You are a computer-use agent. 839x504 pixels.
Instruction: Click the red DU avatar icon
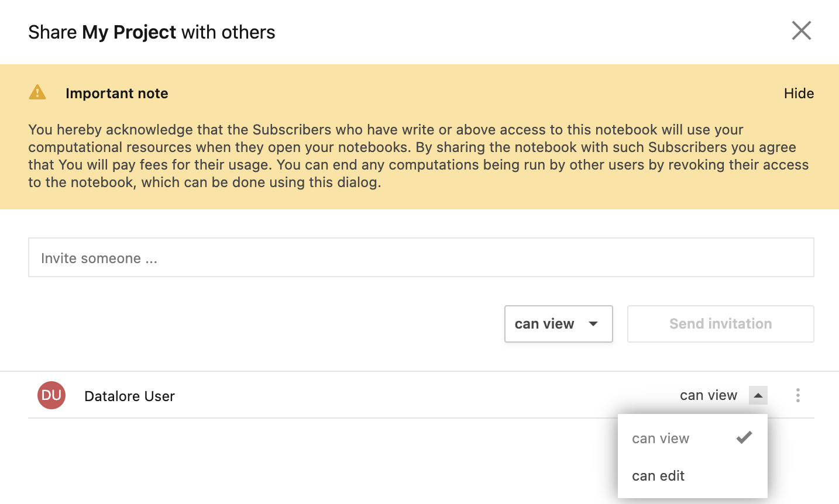pyautogui.click(x=51, y=396)
